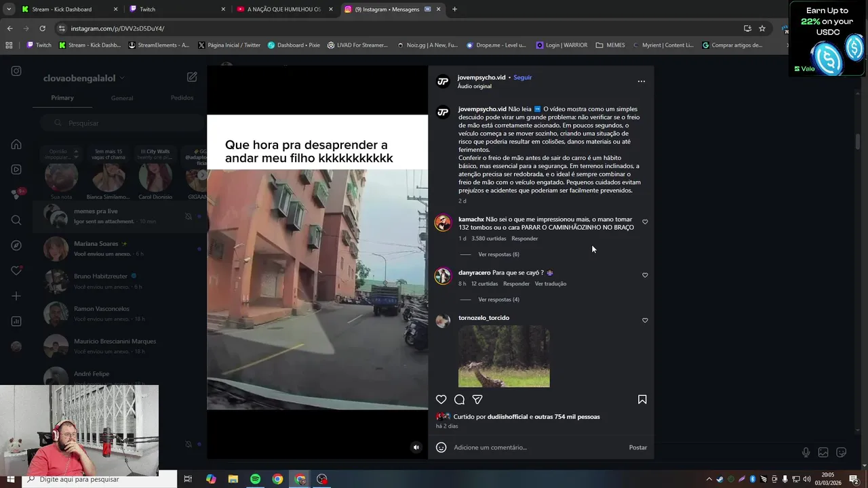This screenshot has height=488, width=868.
Task: Reload the page
Action: pos(42,28)
